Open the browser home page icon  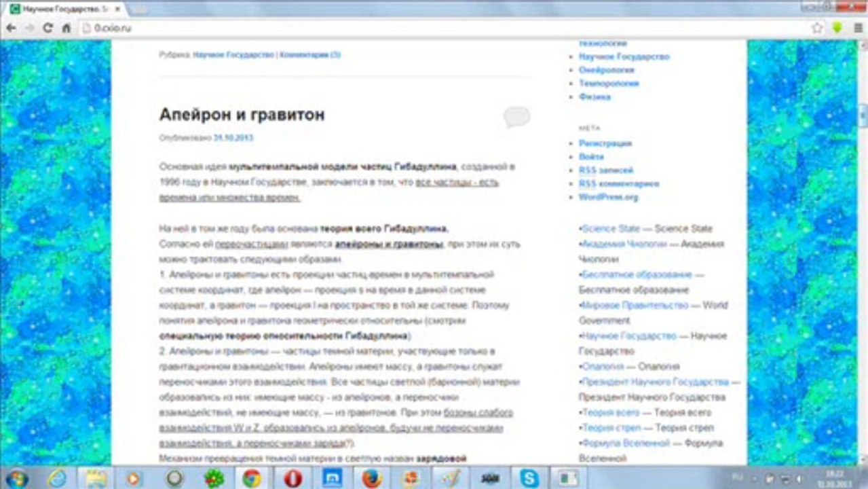point(67,28)
